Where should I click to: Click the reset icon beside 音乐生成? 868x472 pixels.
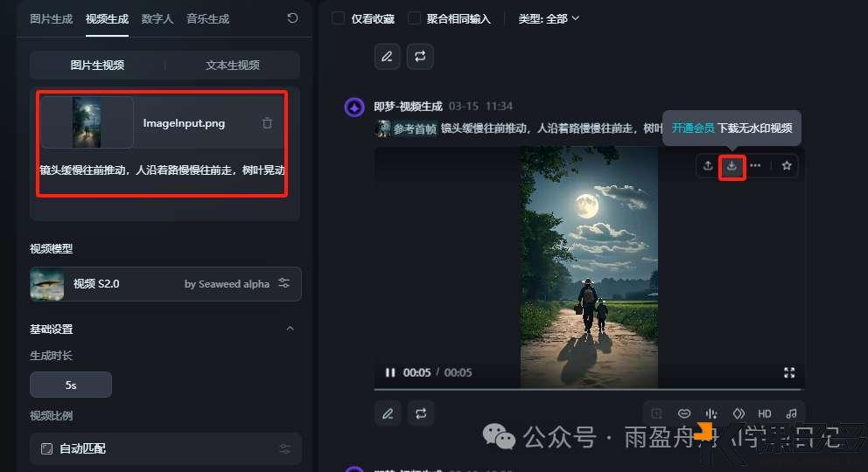(x=293, y=18)
